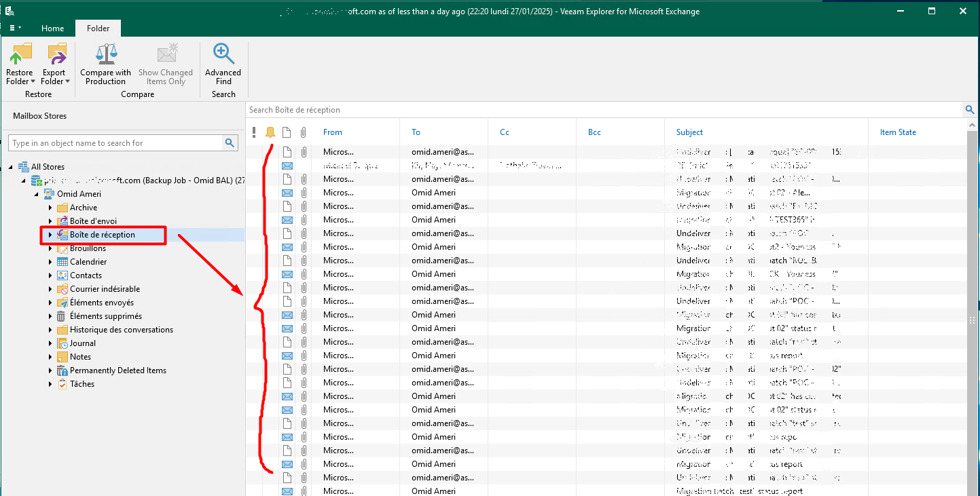Click the Éléments supprimés trash icon
The width and height of the screenshot is (980, 496).
pos(62,316)
